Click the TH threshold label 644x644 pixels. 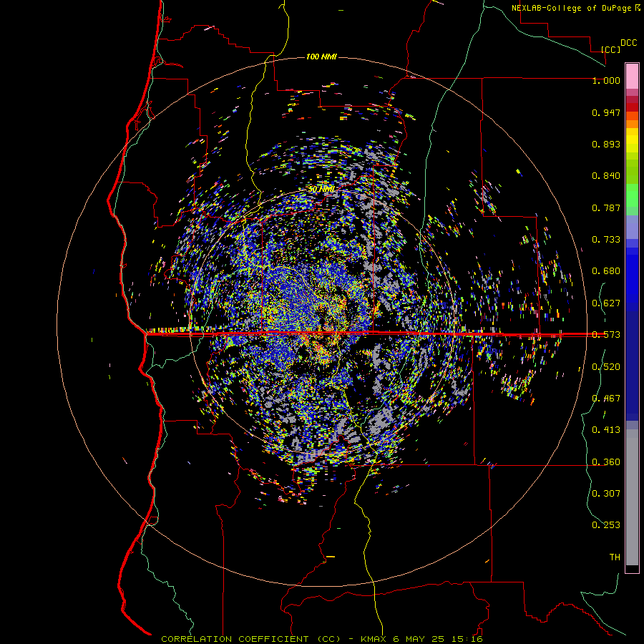click(x=615, y=557)
